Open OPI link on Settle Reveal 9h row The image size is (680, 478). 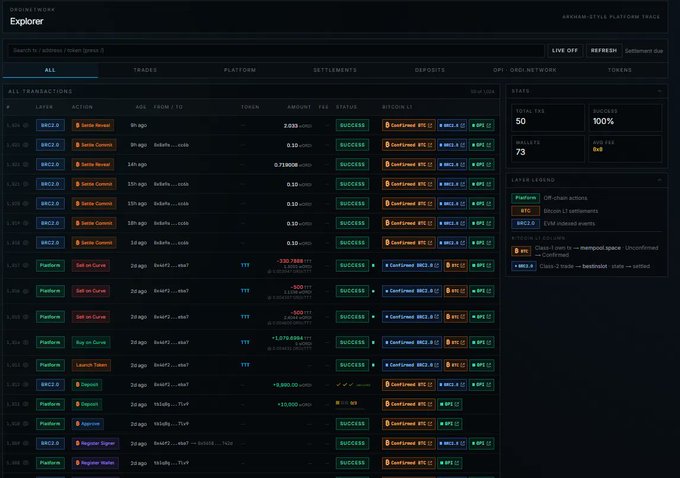(481, 125)
